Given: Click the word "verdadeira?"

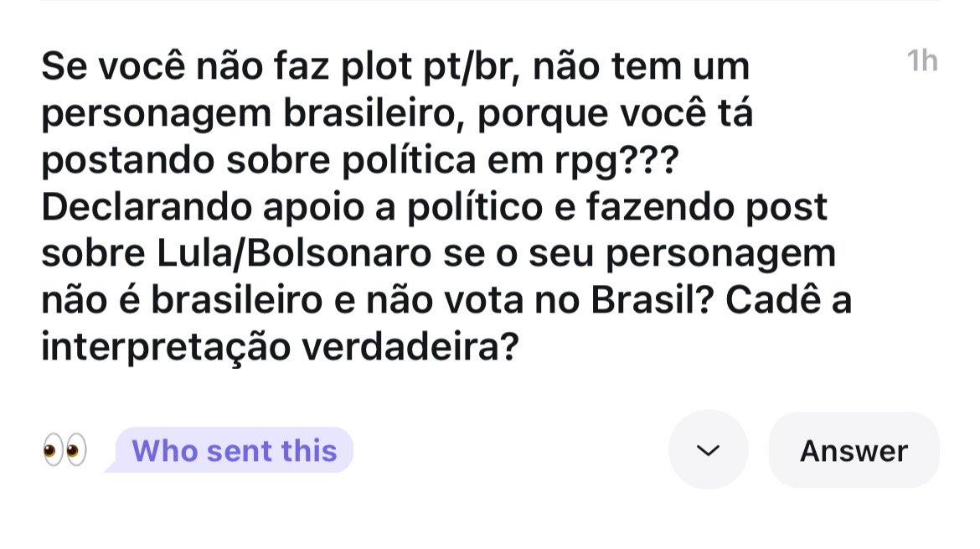Looking at the screenshot, I should point(410,346).
